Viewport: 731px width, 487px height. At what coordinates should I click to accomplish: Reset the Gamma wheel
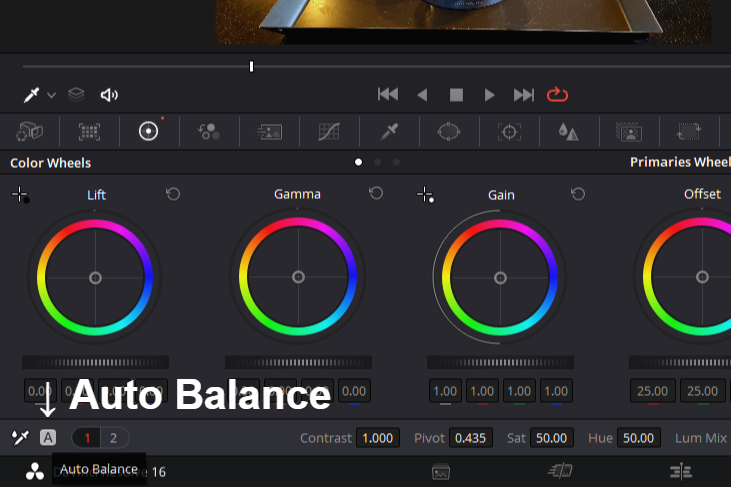[376, 193]
